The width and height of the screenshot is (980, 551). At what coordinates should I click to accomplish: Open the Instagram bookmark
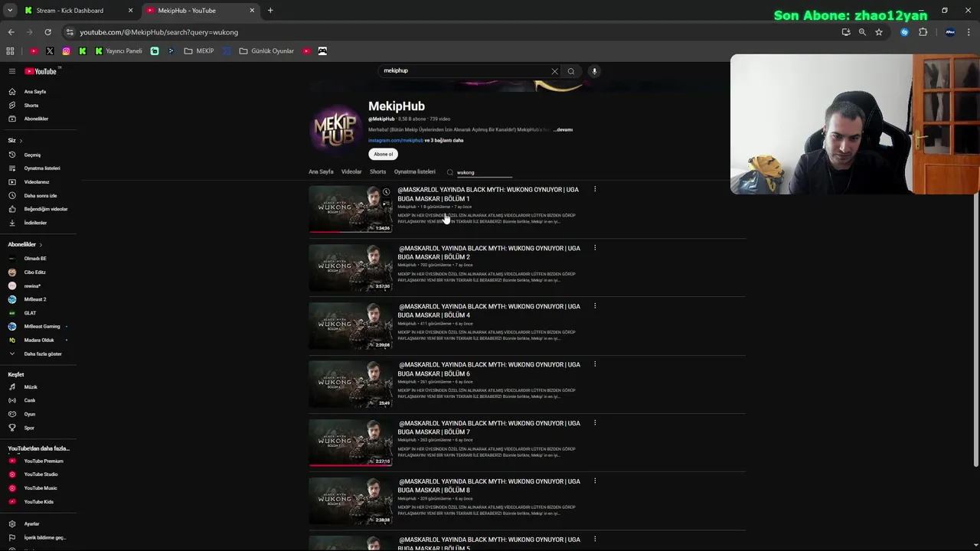[x=67, y=51]
